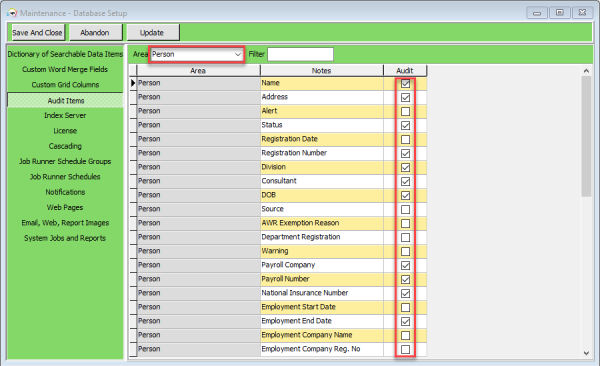Click the scroll down arrow of the grid
The width and height of the screenshot is (600, 366).
pos(586,353)
